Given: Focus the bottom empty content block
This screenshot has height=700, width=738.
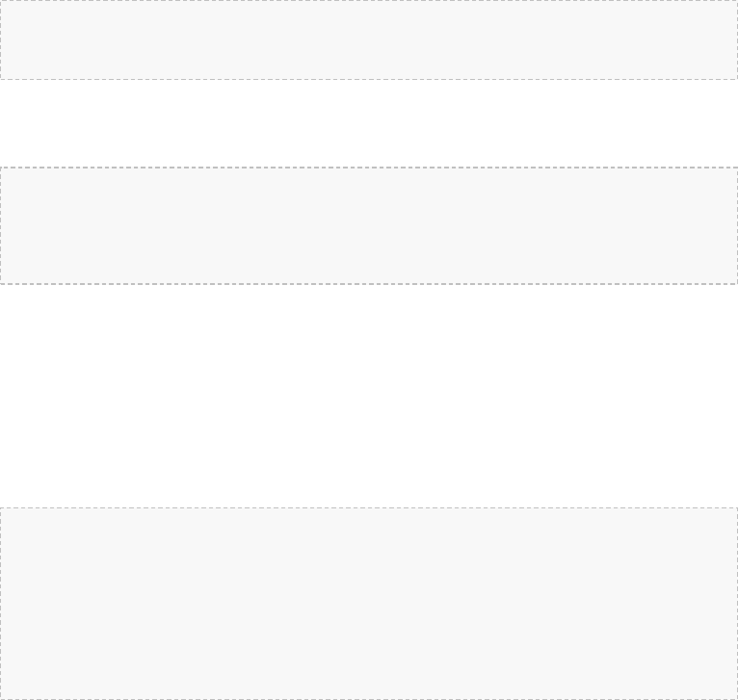Looking at the screenshot, I should [369, 603].
